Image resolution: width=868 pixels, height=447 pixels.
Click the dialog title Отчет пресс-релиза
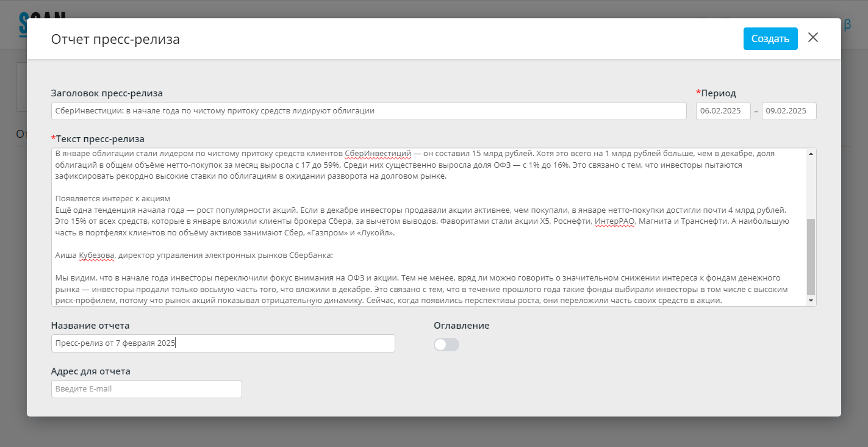(x=115, y=40)
